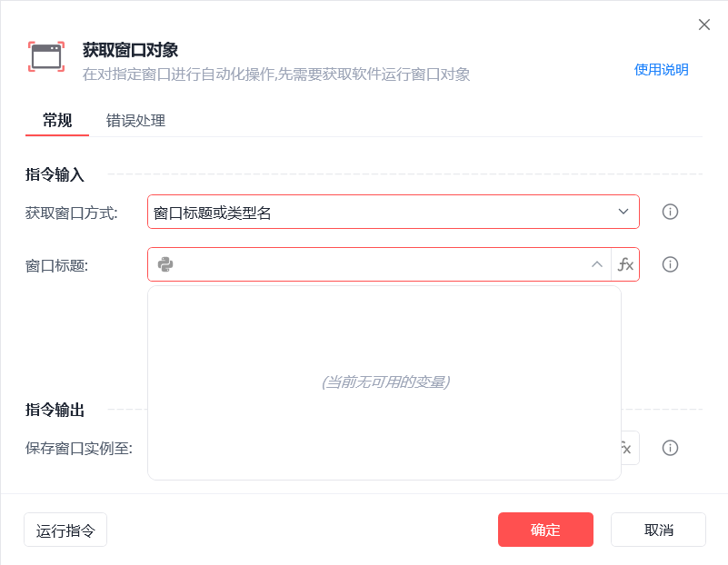Open the 使用说明 help link
The height and width of the screenshot is (565, 728).
tap(661, 70)
